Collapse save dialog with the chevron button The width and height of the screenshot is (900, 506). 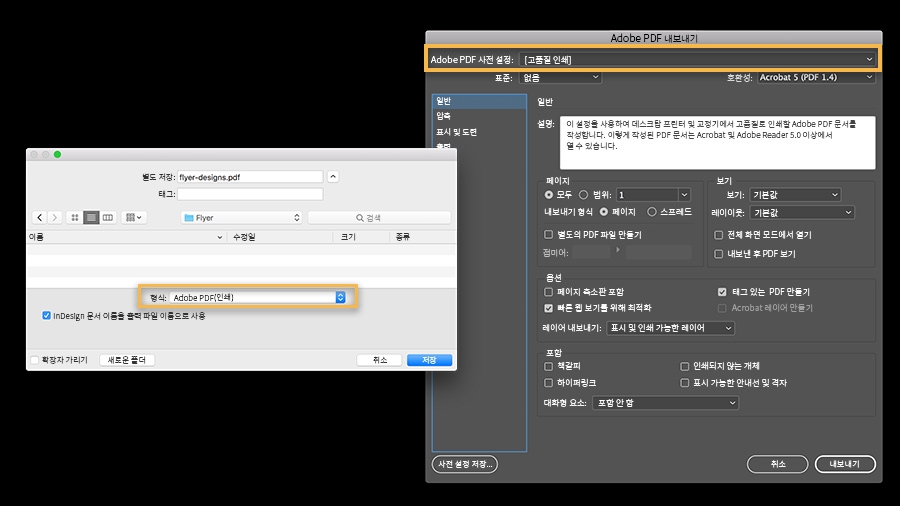click(333, 177)
